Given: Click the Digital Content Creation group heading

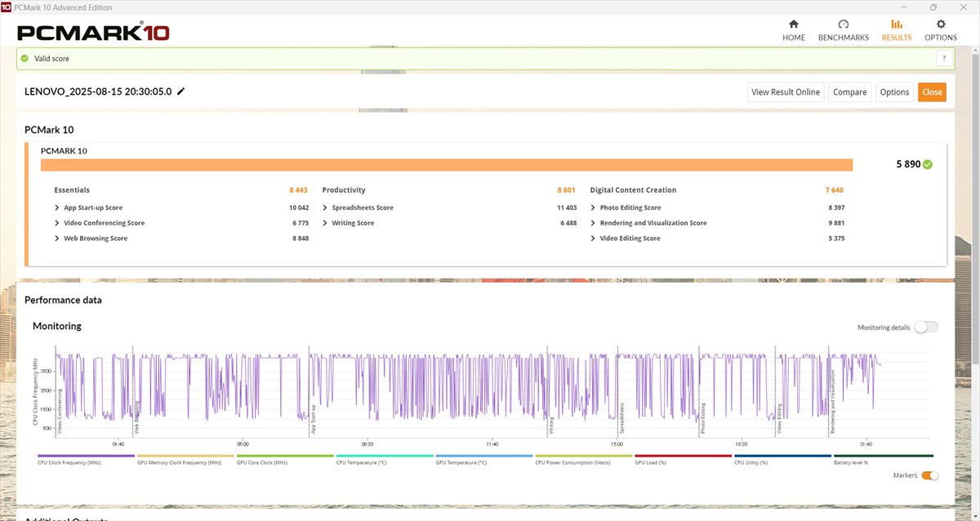Looking at the screenshot, I should pyautogui.click(x=633, y=190).
